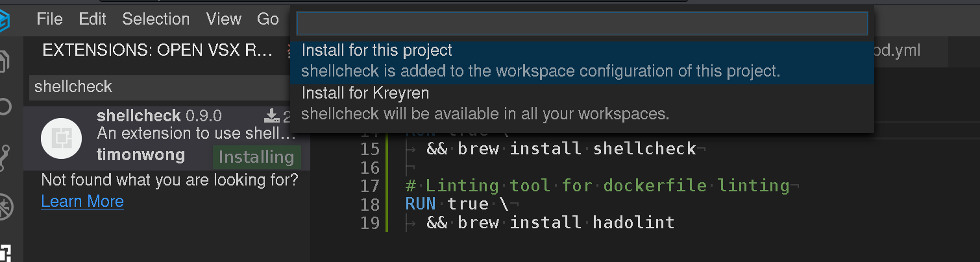Open the Learn More link

click(x=82, y=202)
